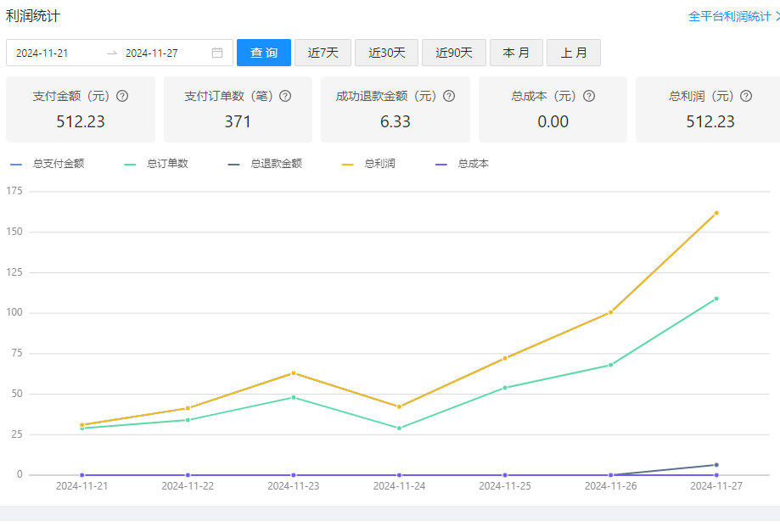Switch to the 近7天 filter
The width and height of the screenshot is (780, 532).
click(323, 52)
